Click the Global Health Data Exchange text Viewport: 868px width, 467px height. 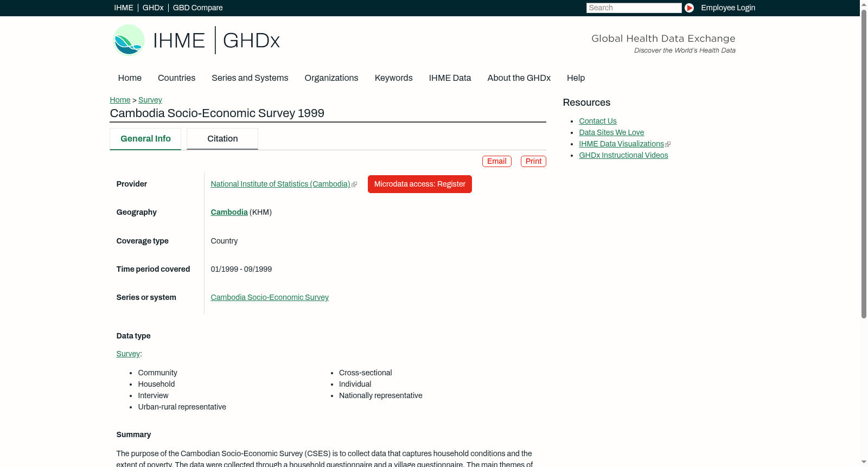(663, 39)
